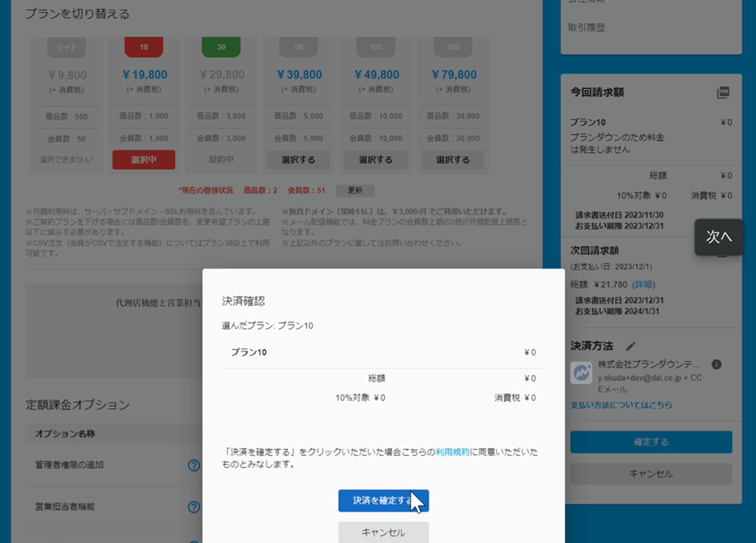
Task: Click the ライト plan badge
Action: [66, 48]
